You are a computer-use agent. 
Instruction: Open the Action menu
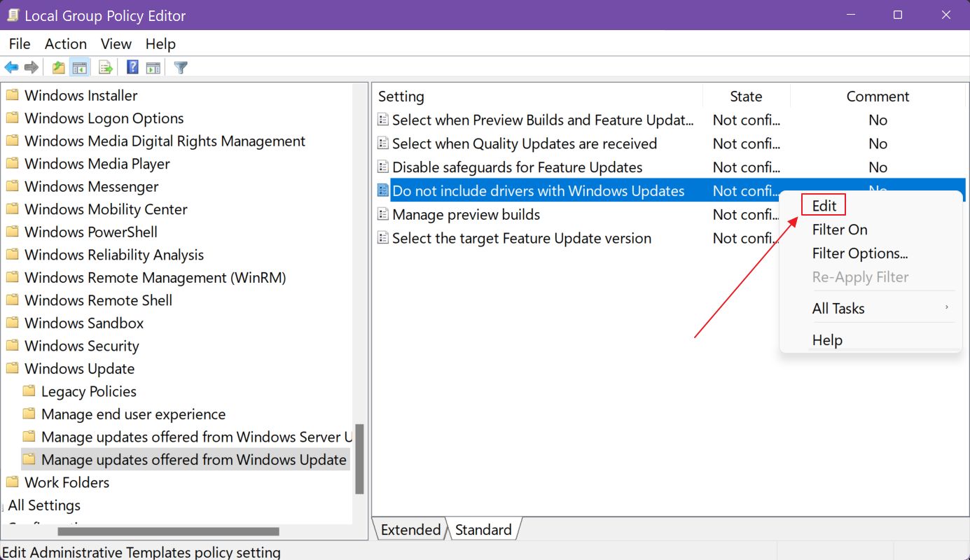point(66,44)
